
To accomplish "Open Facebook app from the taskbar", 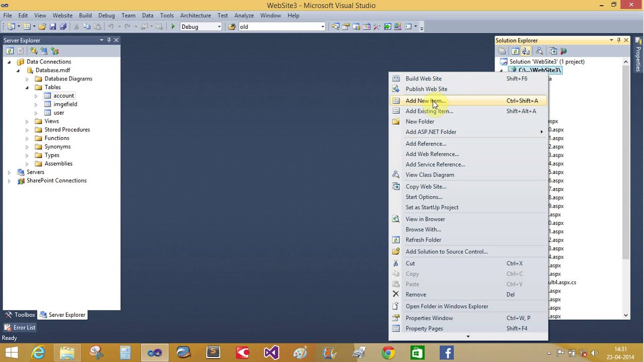I will (x=446, y=352).
